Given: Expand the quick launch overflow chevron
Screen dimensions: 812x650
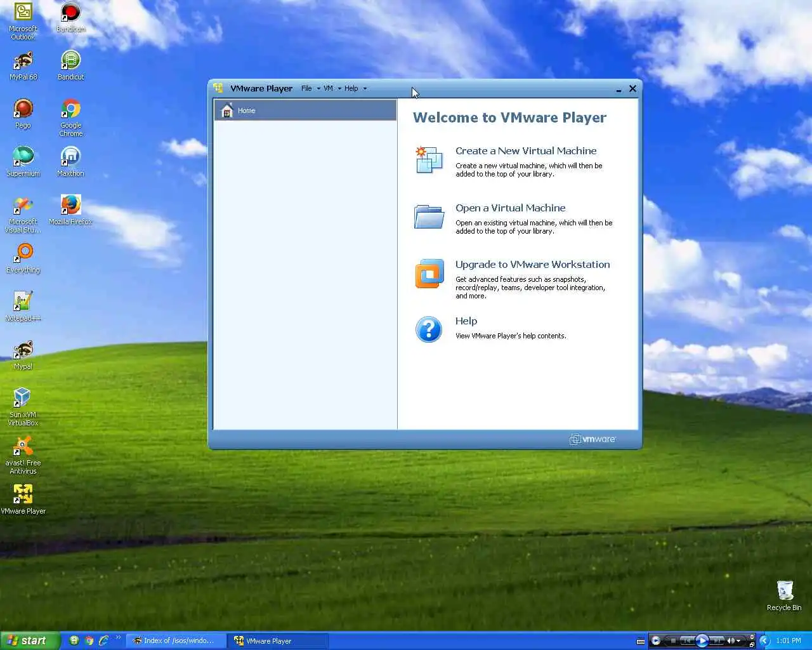Looking at the screenshot, I should point(118,638).
